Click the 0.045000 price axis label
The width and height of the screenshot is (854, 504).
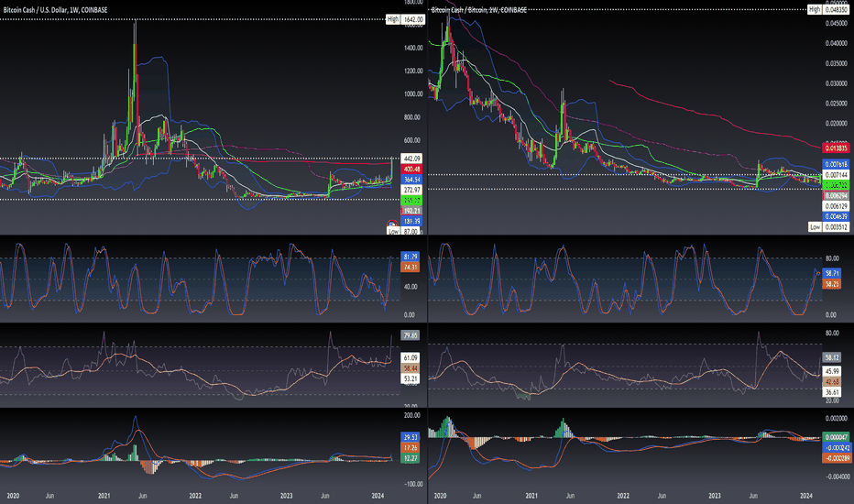(836, 24)
